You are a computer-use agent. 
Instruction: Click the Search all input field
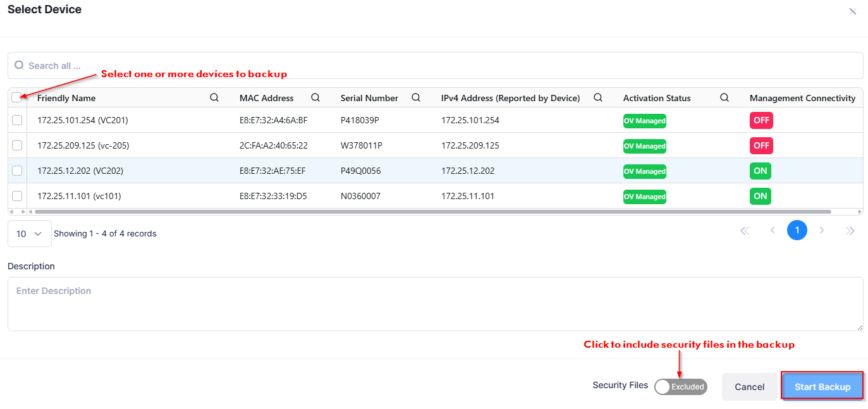pos(435,66)
